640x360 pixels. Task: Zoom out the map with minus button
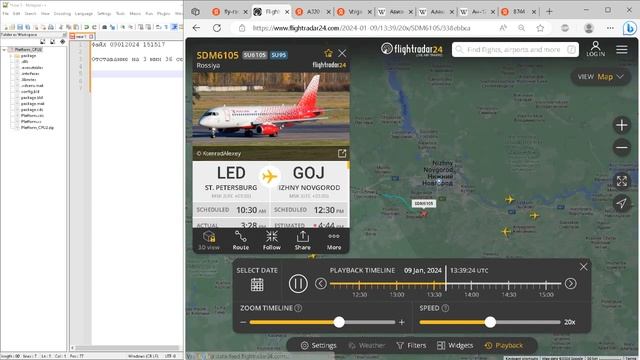(622, 148)
